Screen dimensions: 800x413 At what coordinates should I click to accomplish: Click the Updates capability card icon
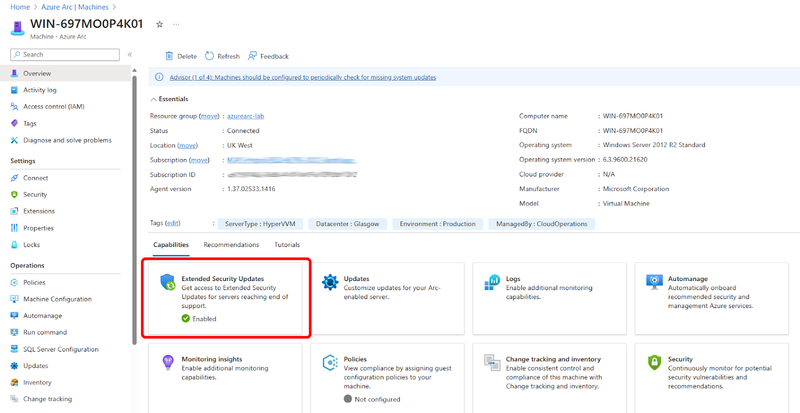(x=330, y=282)
